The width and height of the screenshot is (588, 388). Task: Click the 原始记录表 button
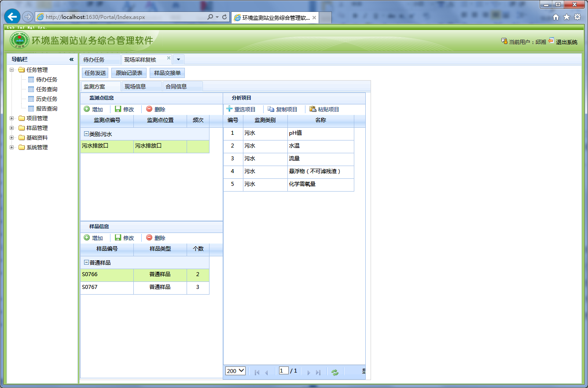pyautogui.click(x=129, y=73)
